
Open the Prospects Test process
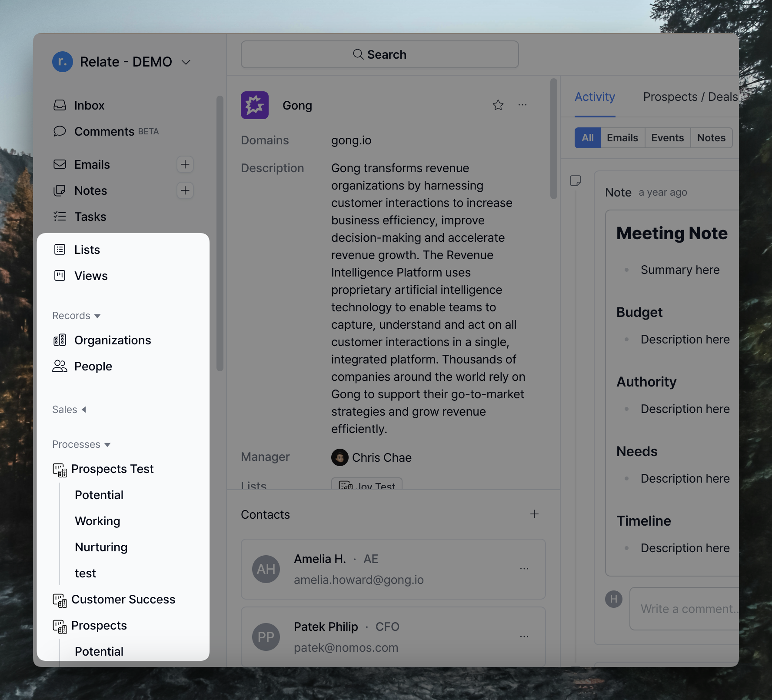(x=103, y=469)
